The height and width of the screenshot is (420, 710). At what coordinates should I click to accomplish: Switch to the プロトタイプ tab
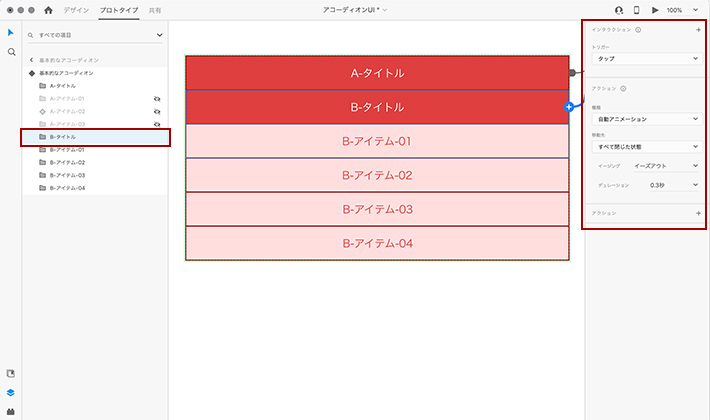119,10
